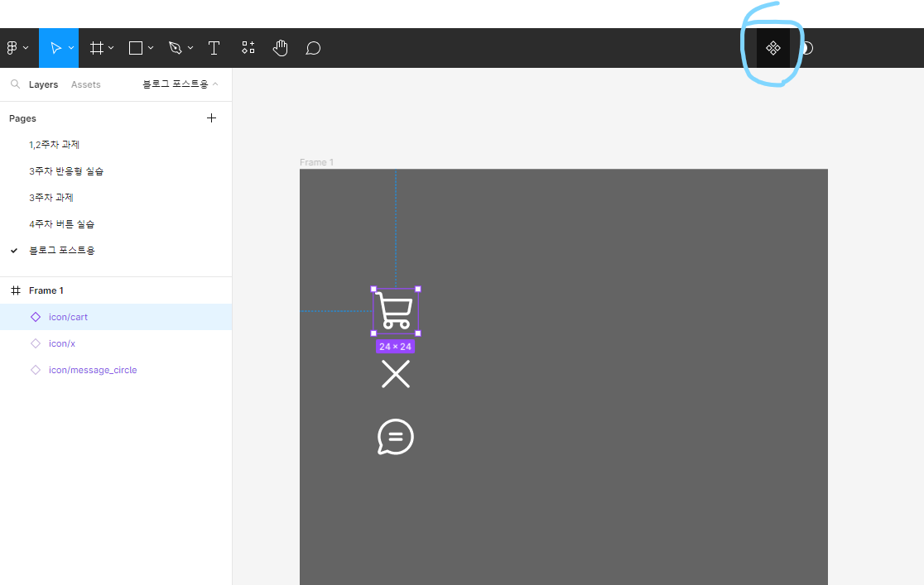Viewport: 924px width, 585px height.
Task: Add a new page with plus button
Action: point(212,117)
